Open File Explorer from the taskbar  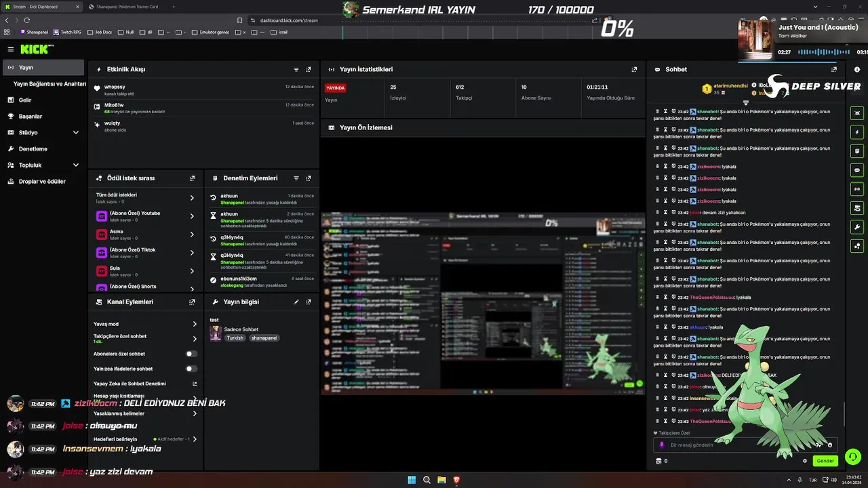[x=441, y=480]
